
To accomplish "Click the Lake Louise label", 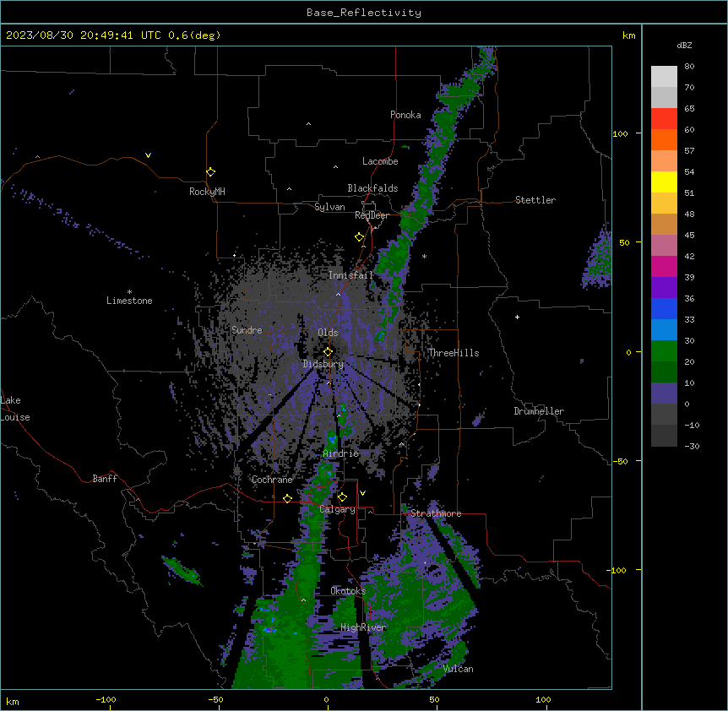I will click(x=15, y=409).
